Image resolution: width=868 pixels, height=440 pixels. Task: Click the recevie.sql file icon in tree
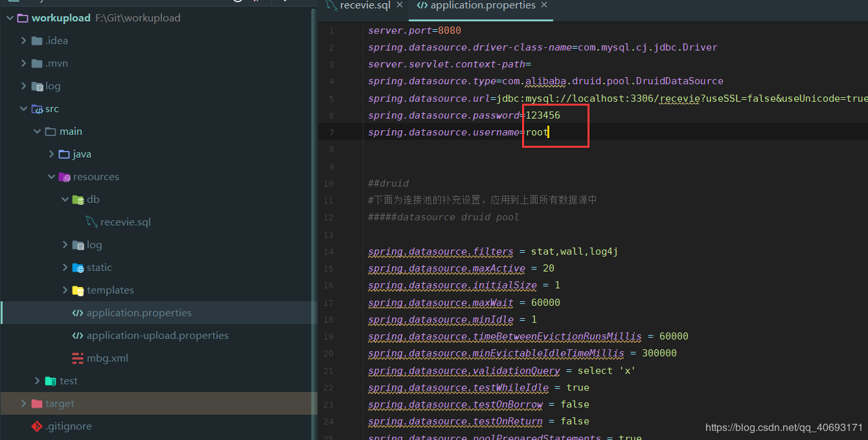coord(91,222)
